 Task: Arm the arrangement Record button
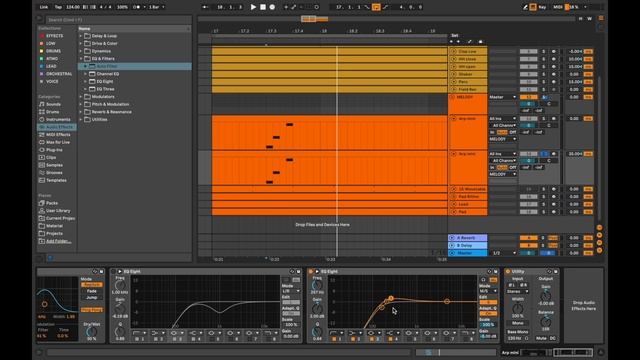pyautogui.click(x=272, y=7)
